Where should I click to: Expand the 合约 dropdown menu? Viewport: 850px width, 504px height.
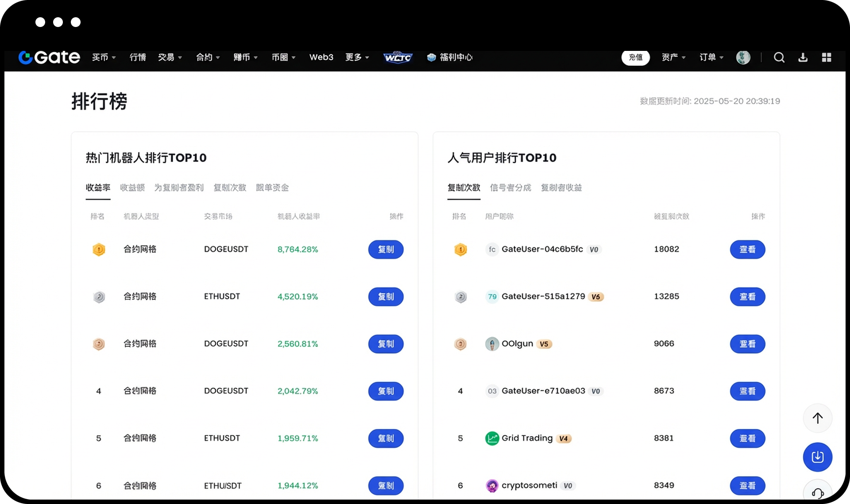[208, 58]
